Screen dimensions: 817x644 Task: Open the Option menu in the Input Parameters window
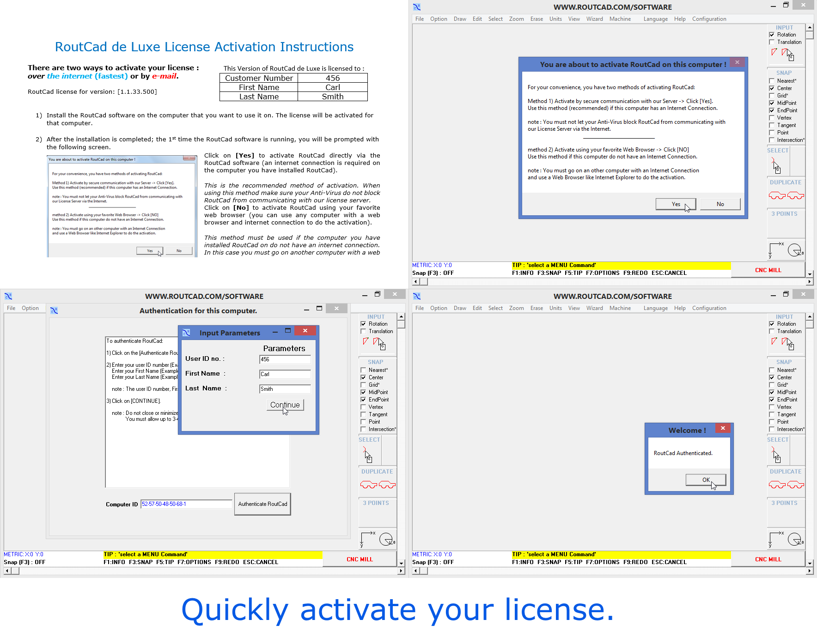tap(30, 308)
